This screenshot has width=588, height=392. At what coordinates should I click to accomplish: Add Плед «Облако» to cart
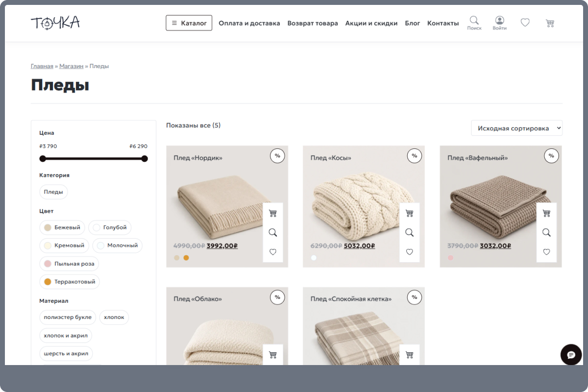273,354
